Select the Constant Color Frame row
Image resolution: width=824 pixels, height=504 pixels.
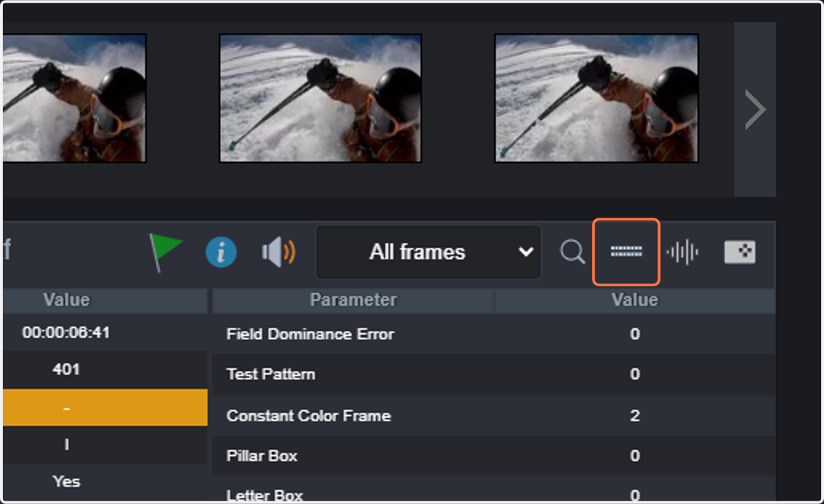coord(494,415)
